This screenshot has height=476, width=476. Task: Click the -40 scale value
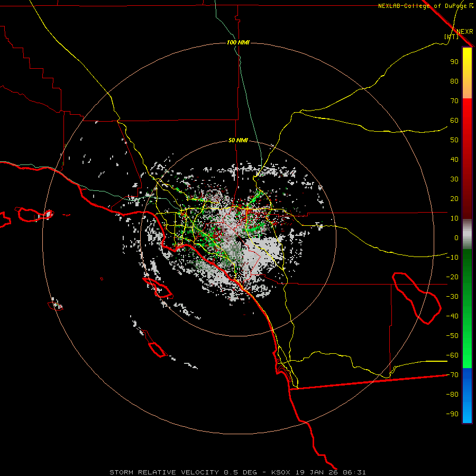coord(452,316)
